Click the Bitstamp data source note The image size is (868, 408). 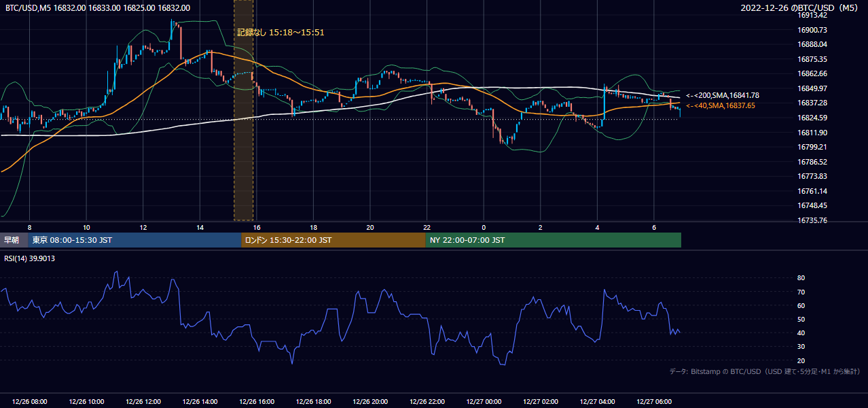pyautogui.click(x=765, y=371)
